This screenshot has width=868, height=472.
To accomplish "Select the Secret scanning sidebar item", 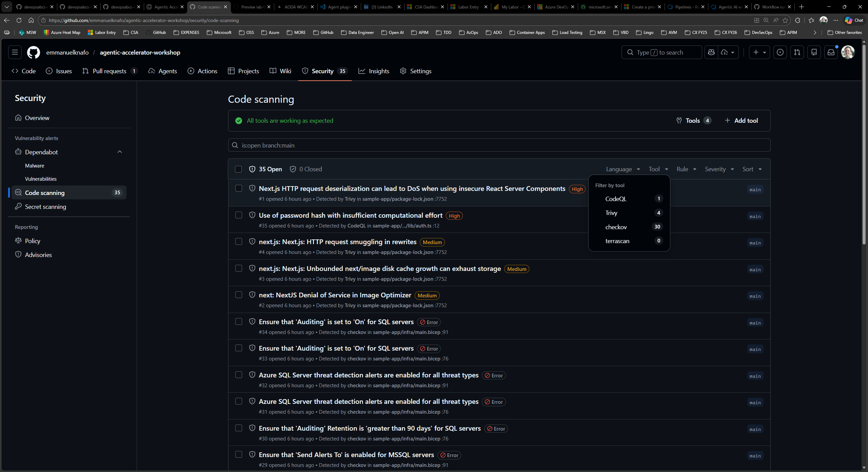I will 45,206.
